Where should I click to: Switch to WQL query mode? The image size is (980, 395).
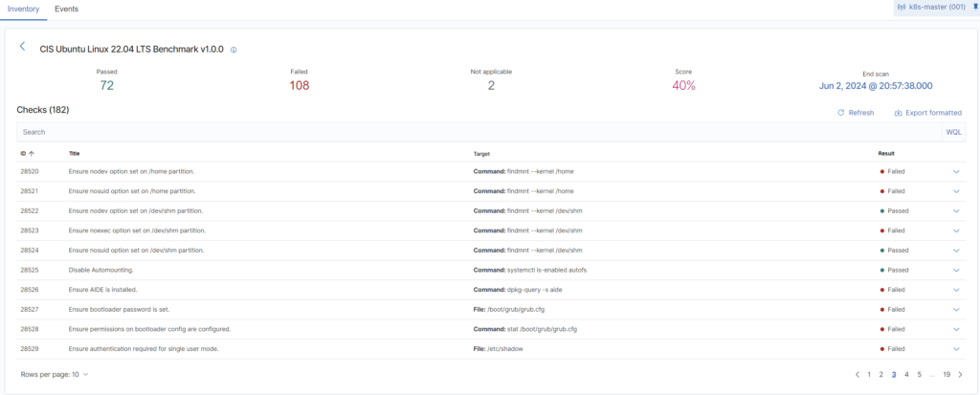[x=953, y=132]
